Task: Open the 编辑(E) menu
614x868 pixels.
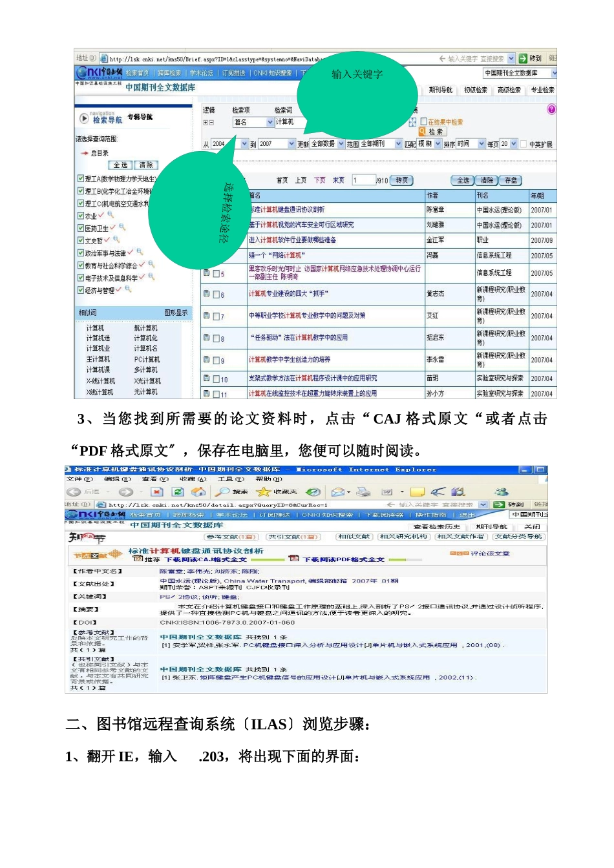Action: [x=117, y=479]
